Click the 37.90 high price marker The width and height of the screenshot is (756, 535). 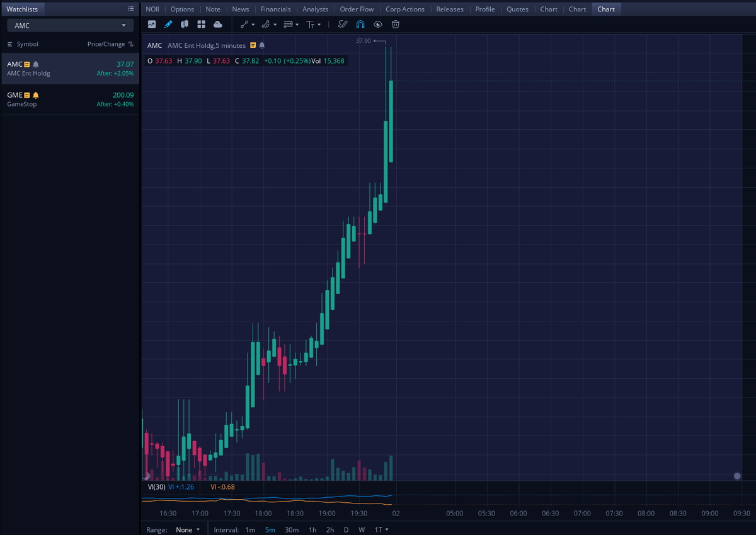point(364,41)
